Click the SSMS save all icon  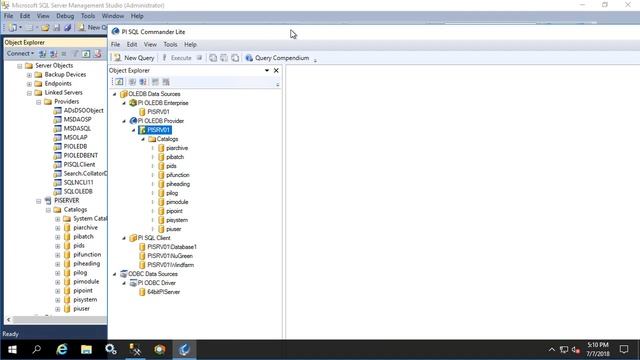(68, 27)
